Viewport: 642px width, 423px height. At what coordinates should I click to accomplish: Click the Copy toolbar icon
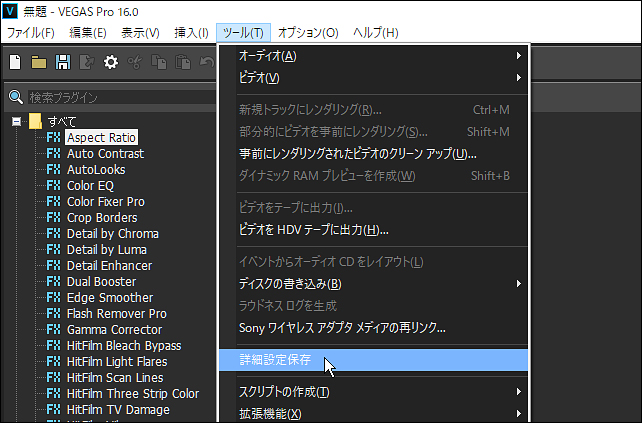pos(159,62)
